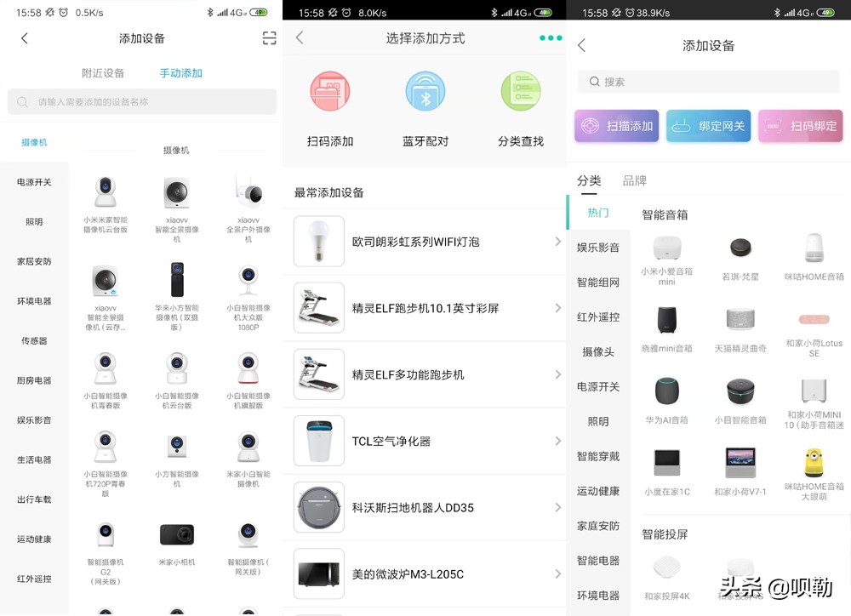
Task: Switch to the 附近设备 tab
Action: click(102, 73)
